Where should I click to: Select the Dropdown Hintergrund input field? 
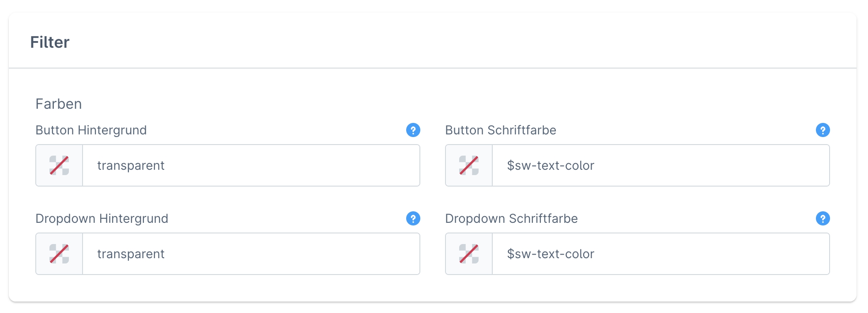251,254
